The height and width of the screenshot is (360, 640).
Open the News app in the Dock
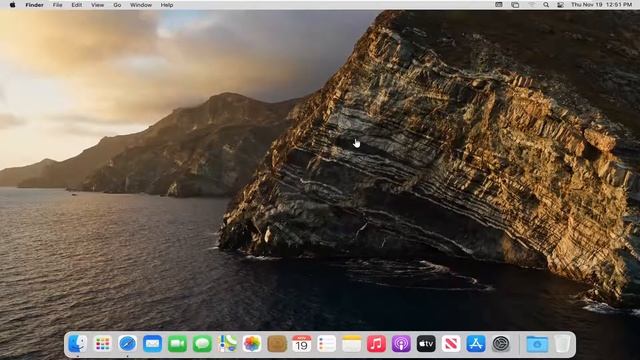(451, 344)
